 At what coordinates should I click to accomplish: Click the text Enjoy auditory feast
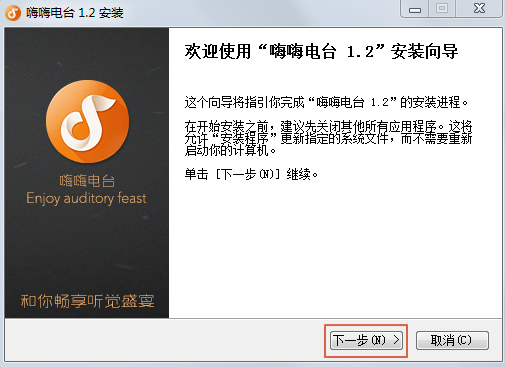click(86, 199)
